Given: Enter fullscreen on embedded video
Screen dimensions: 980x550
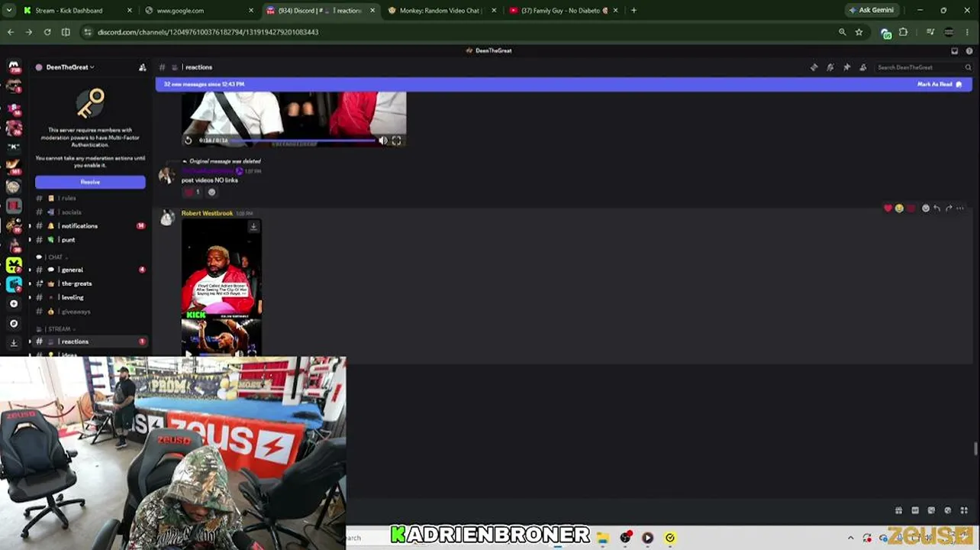Looking at the screenshot, I should click(x=396, y=141).
